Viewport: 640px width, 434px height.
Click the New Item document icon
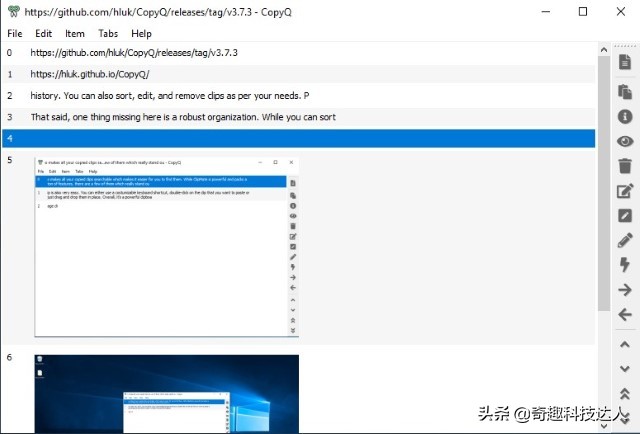(625, 62)
